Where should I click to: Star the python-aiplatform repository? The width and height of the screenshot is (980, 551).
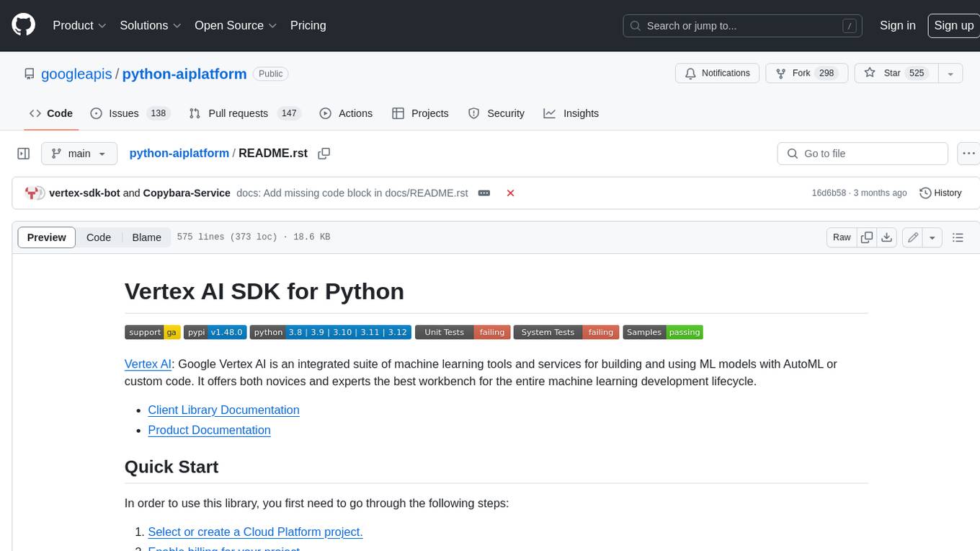(x=896, y=74)
